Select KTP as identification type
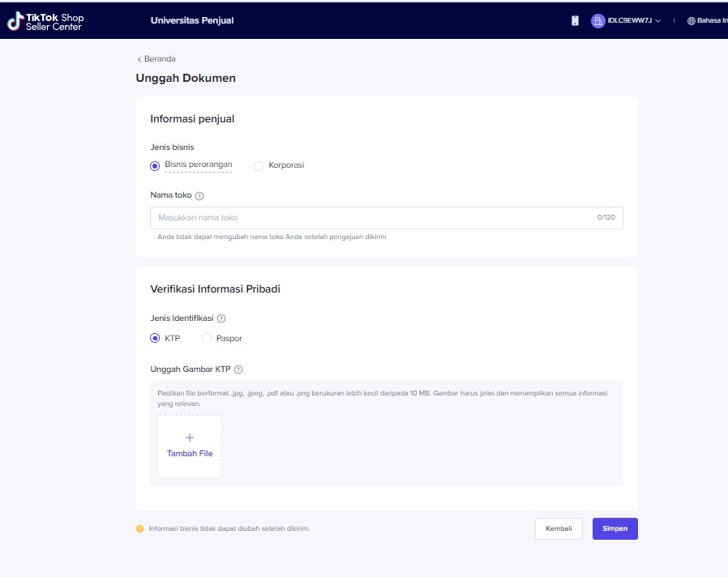728x577 pixels. [155, 339]
